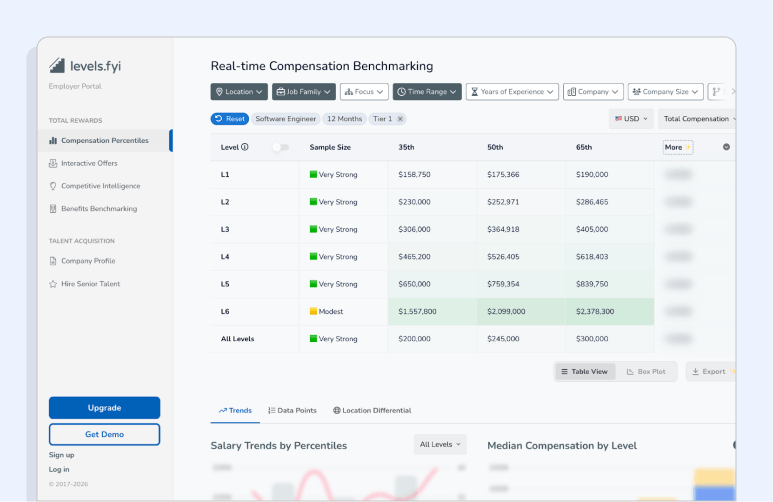Open the Years of Experience dropdown
773x502 pixels.
[x=511, y=92]
